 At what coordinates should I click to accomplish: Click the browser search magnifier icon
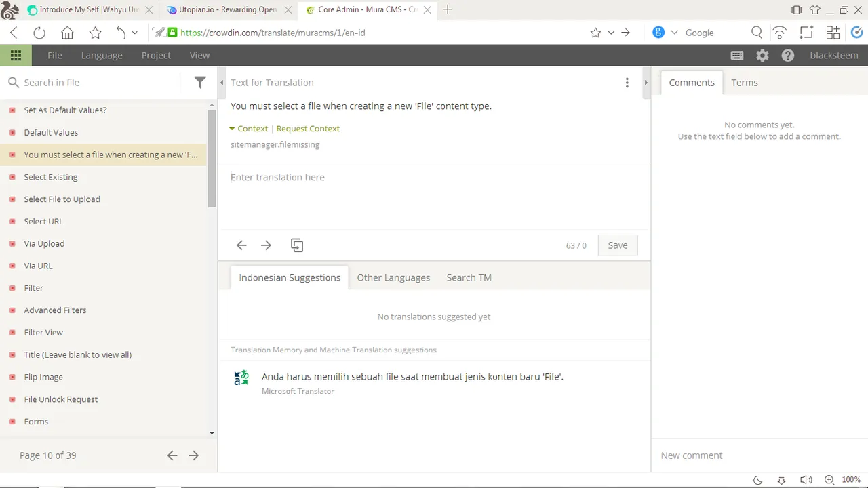coord(757,33)
